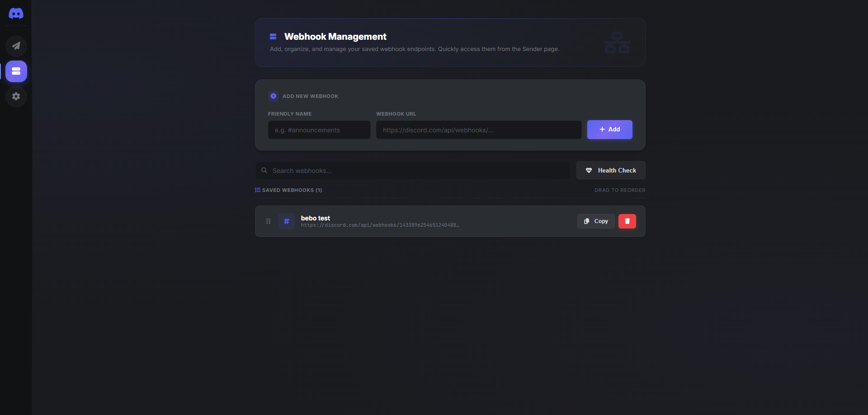Click the drag handle on bebo test row
Image resolution: width=868 pixels, height=415 pixels.
(x=268, y=221)
